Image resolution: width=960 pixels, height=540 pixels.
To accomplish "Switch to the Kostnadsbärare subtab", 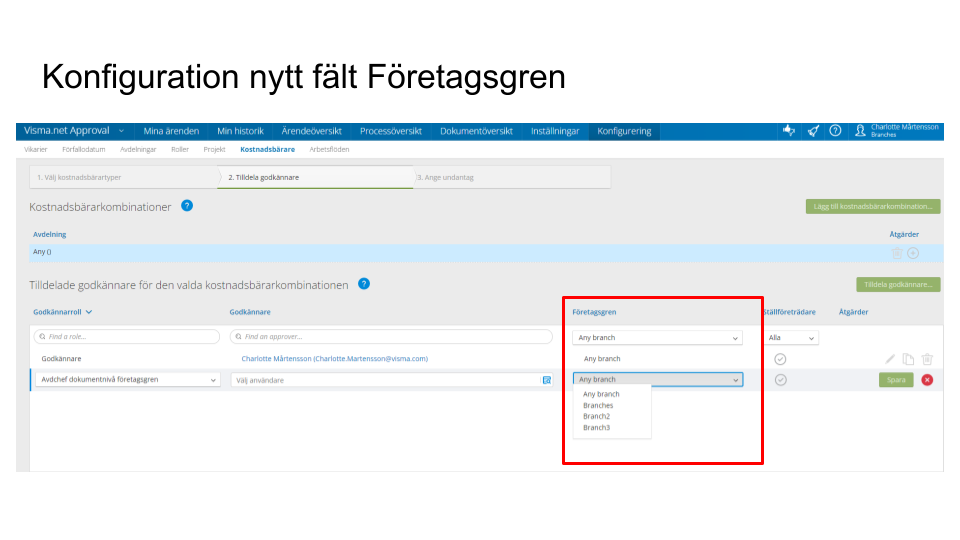I will pos(268,149).
